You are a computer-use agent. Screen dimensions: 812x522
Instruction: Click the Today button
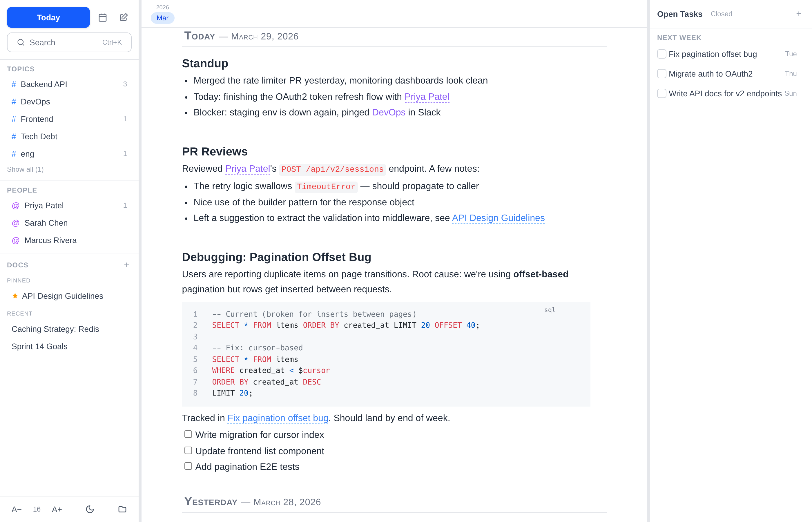48,17
